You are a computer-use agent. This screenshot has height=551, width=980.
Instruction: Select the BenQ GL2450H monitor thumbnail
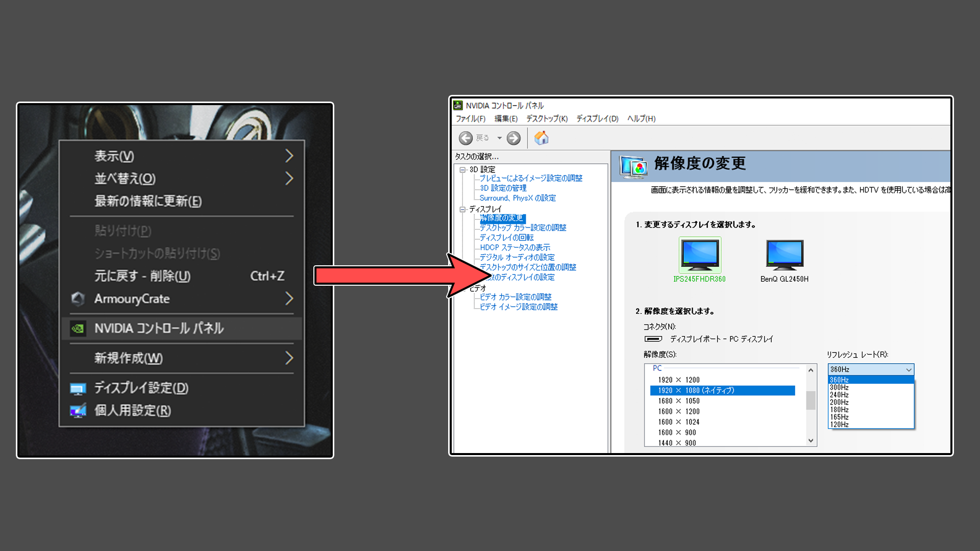tap(785, 255)
